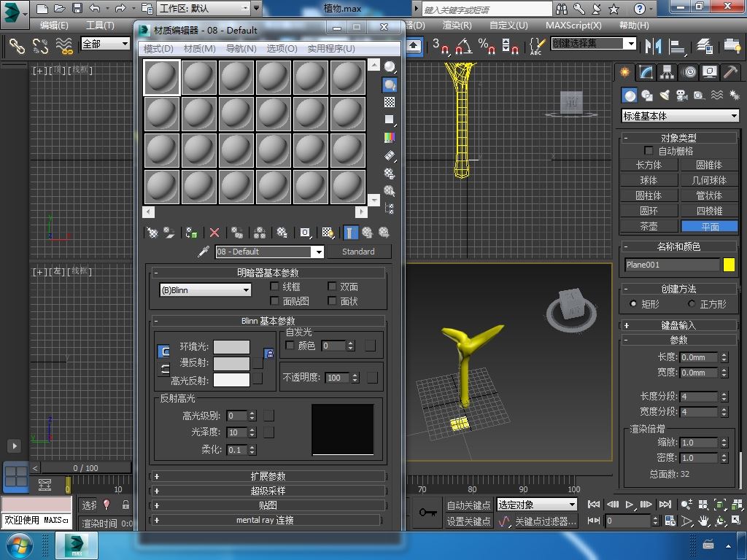The height and width of the screenshot is (560, 747).
Task: Click Play Animation button
Action: [630, 505]
